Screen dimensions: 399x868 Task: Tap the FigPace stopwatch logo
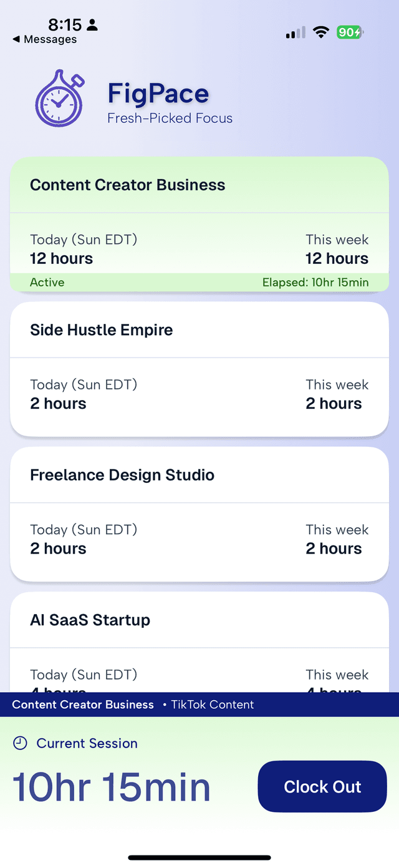pyautogui.click(x=59, y=99)
